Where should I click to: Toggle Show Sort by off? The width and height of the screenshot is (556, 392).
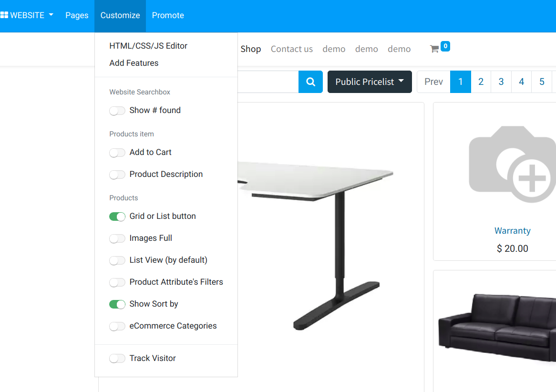tap(117, 304)
